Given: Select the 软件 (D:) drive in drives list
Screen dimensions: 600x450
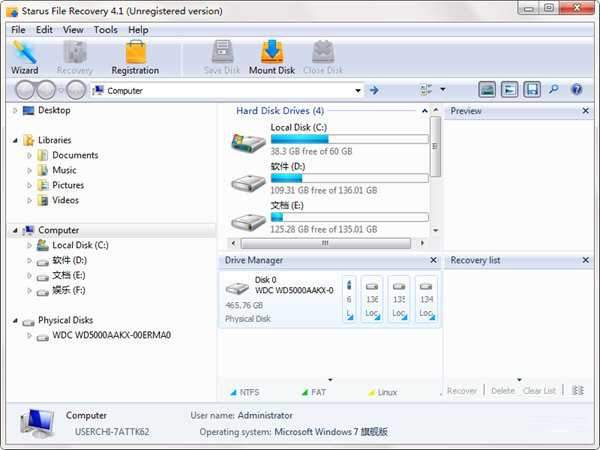Looking at the screenshot, I should pyautogui.click(x=329, y=178).
